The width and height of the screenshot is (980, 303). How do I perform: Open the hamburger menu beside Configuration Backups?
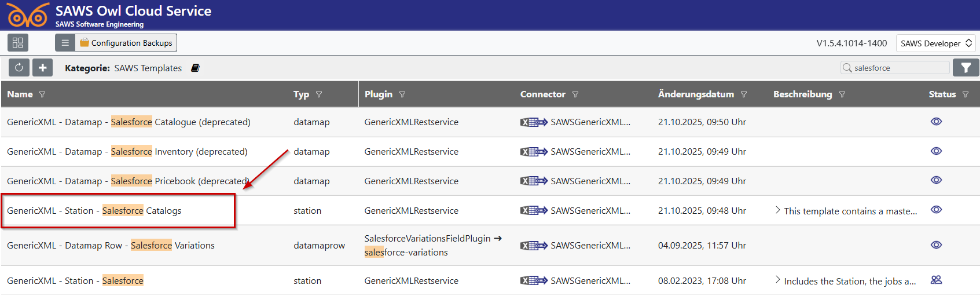pos(65,43)
